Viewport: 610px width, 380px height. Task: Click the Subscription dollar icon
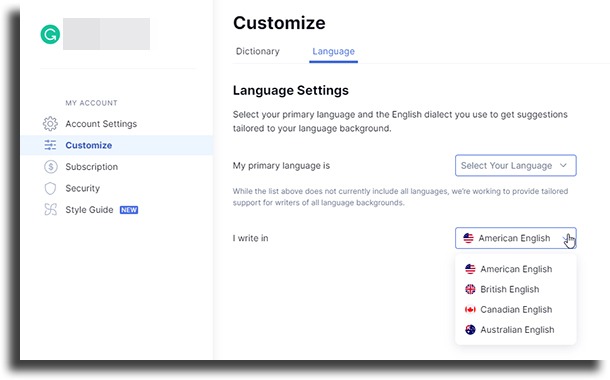pos(51,166)
